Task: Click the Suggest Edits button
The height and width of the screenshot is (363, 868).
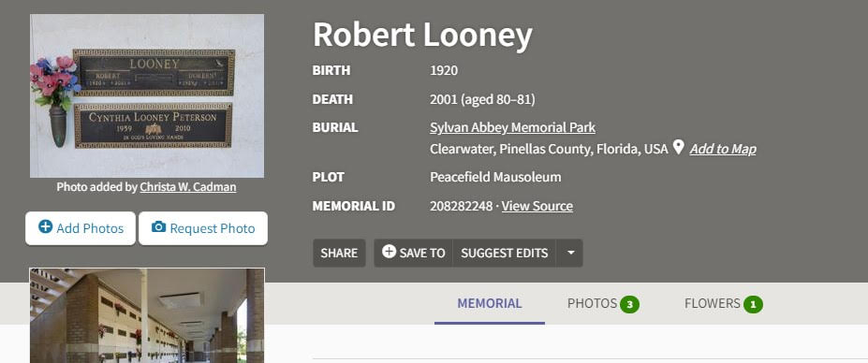Action: coord(505,253)
